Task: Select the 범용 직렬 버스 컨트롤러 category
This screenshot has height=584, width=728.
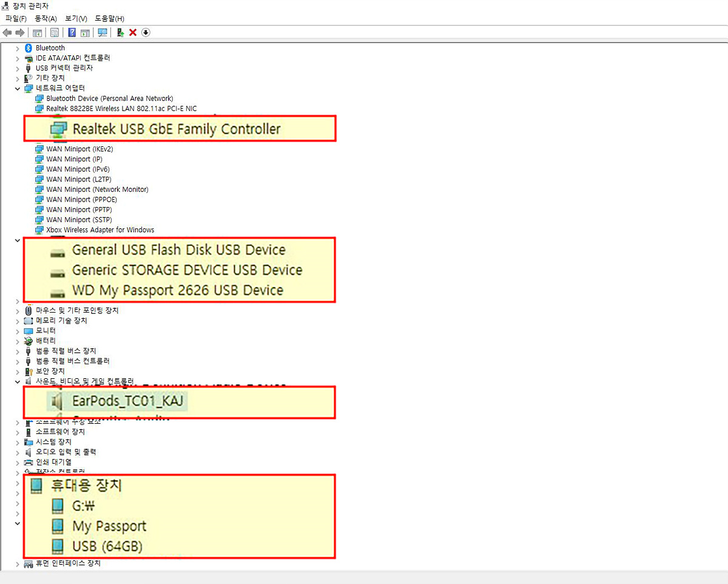Action: 73,361
